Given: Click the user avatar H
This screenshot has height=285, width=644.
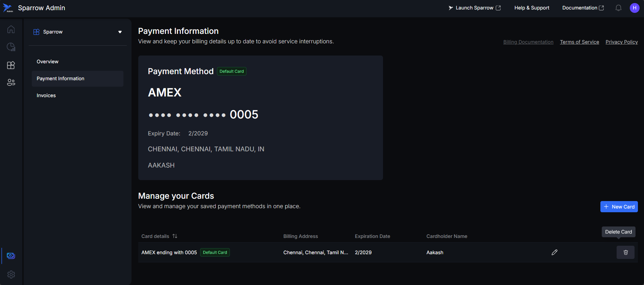Looking at the screenshot, I should coord(634,8).
